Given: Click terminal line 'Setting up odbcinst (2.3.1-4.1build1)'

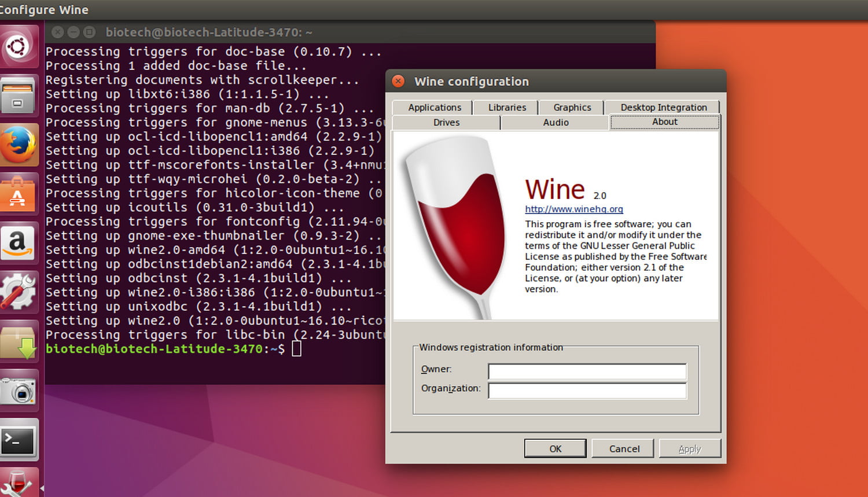Looking at the screenshot, I should 198,278.
